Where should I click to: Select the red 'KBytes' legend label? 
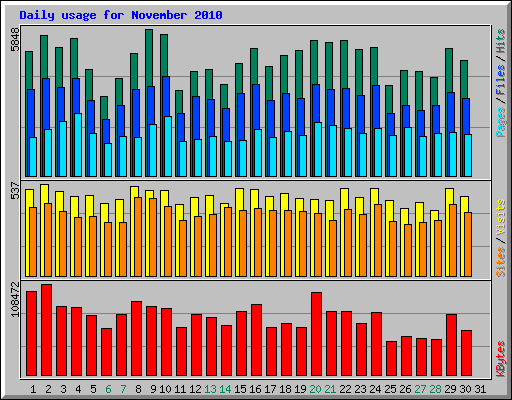pos(501,359)
